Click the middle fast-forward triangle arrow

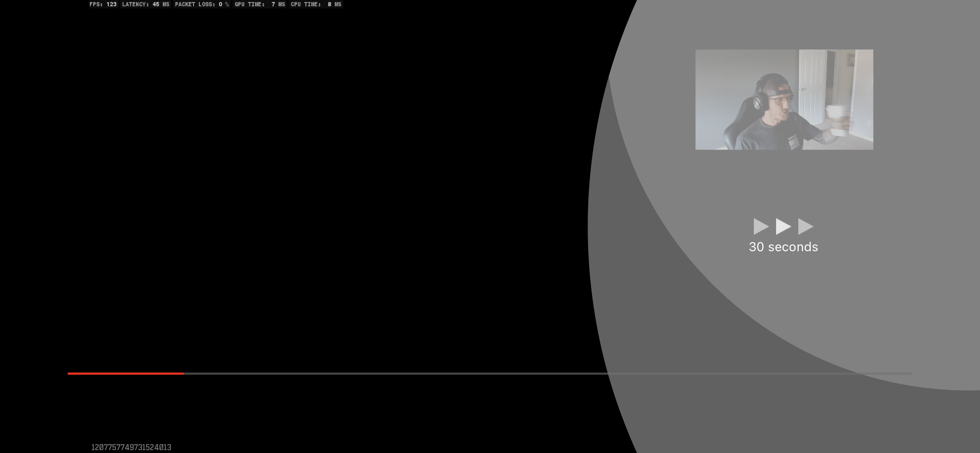click(x=782, y=227)
